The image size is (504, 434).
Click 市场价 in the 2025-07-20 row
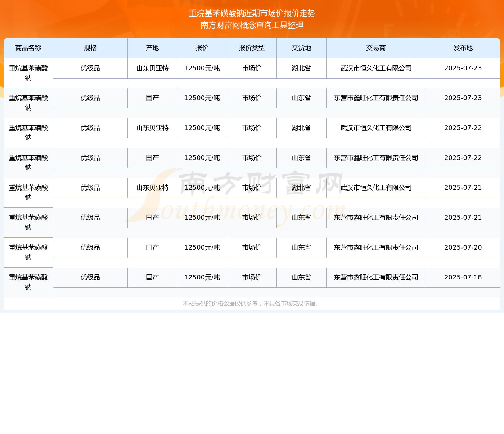[252, 247]
